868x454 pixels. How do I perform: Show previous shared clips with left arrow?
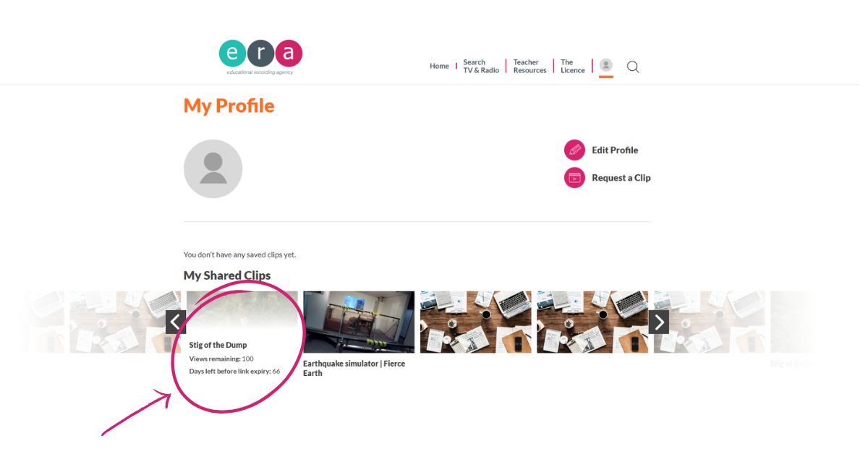(176, 322)
